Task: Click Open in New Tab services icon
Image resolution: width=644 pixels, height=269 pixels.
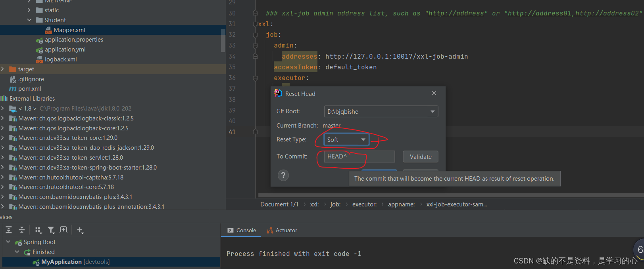Action: coord(63,230)
